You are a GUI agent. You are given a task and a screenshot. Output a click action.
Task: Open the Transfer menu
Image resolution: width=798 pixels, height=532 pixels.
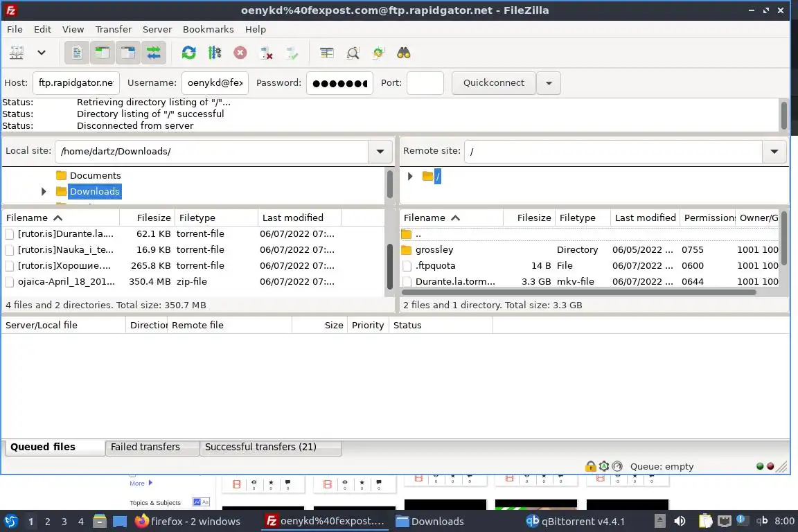pos(114,29)
